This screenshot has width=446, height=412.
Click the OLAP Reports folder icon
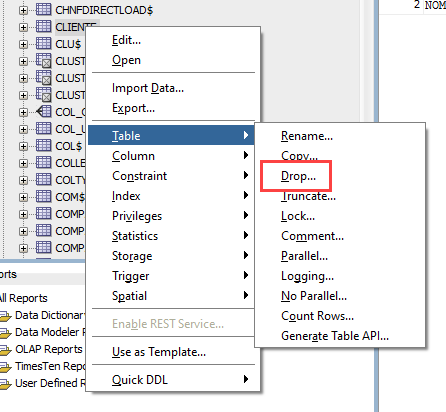click(x=6, y=350)
